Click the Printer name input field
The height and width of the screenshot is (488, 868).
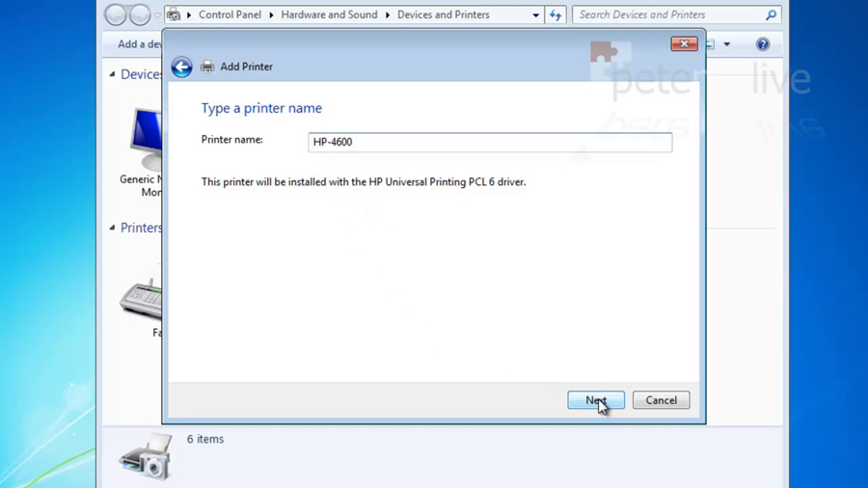490,142
